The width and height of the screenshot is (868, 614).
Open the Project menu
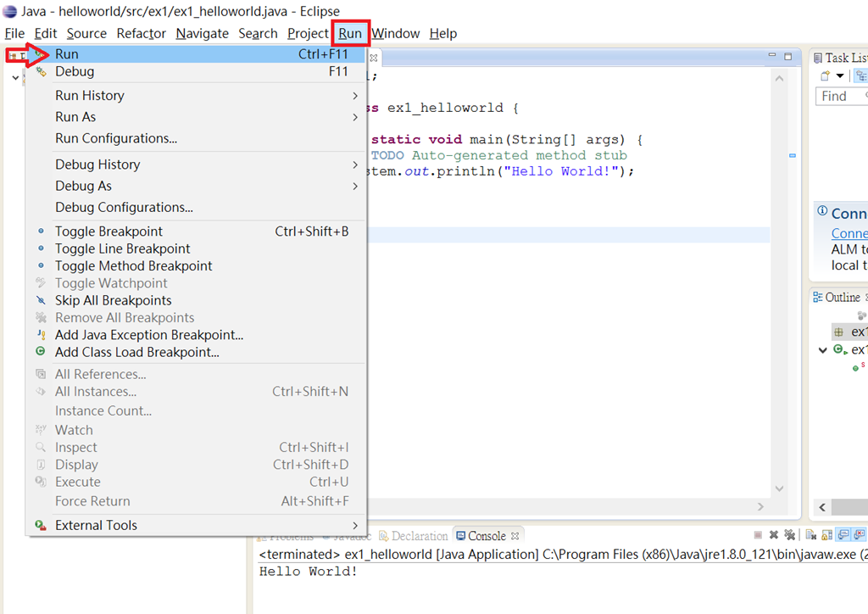(308, 34)
